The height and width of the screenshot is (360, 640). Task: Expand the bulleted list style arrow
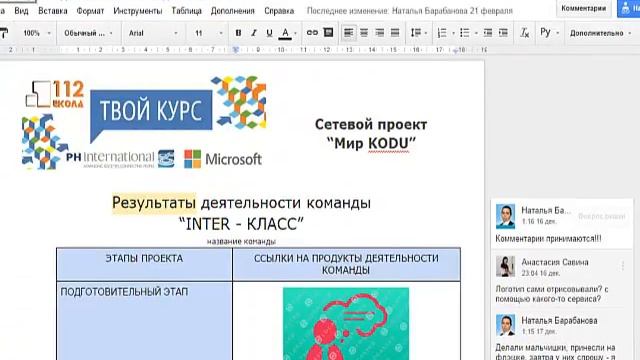476,33
